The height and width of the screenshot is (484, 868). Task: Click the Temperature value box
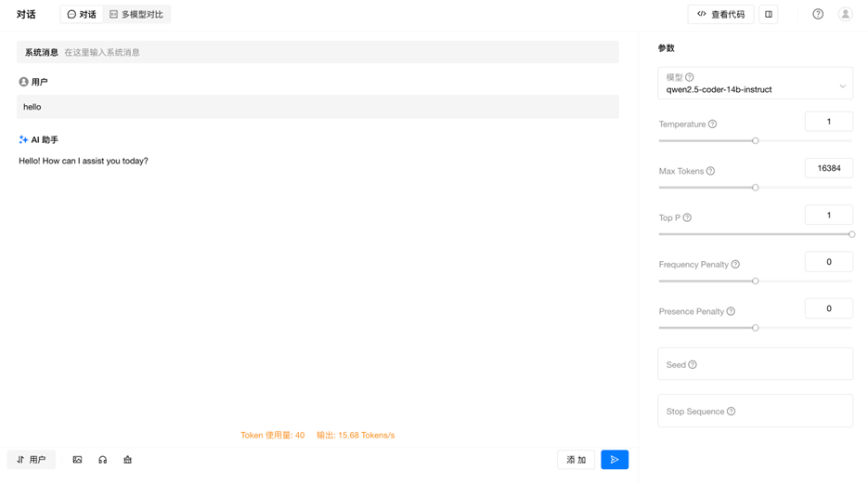click(x=829, y=122)
